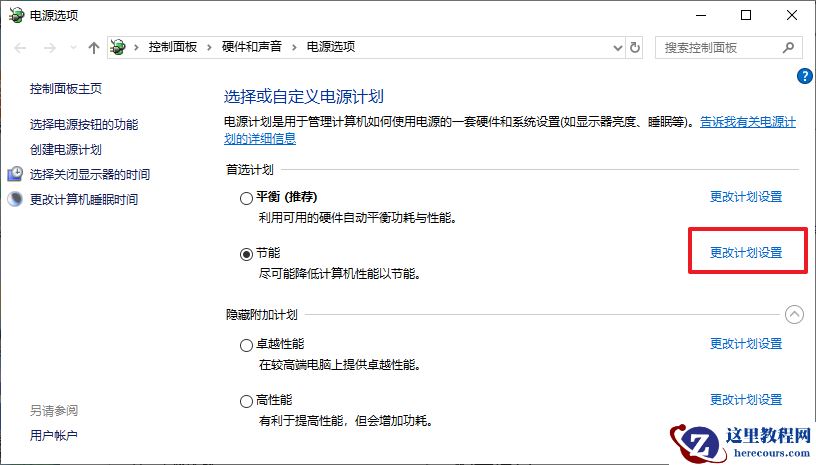Expand the chevron after 控制面板 breadcrumb
This screenshot has width=816, height=465.
click(209, 47)
